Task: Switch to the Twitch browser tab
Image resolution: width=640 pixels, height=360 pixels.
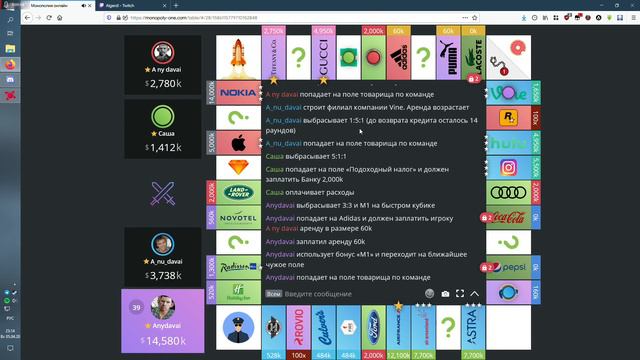Action: [132, 6]
